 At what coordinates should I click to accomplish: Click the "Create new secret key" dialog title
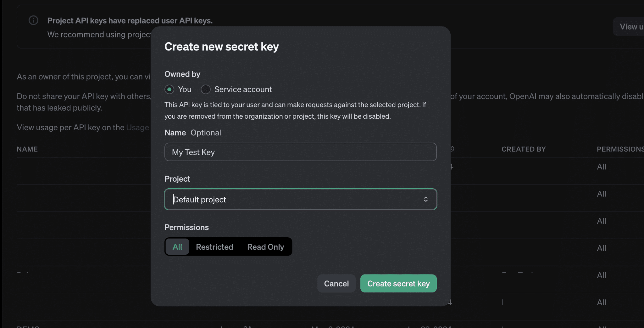click(221, 47)
